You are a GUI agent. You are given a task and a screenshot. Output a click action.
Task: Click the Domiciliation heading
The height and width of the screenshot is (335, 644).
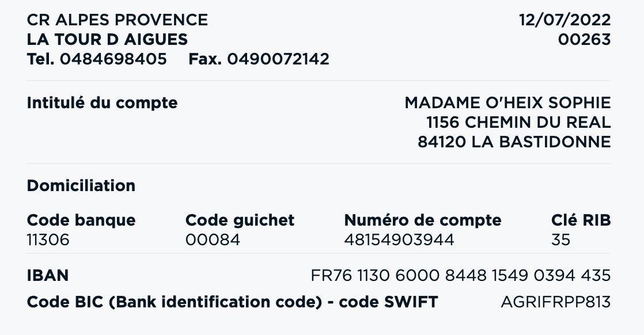(x=81, y=185)
